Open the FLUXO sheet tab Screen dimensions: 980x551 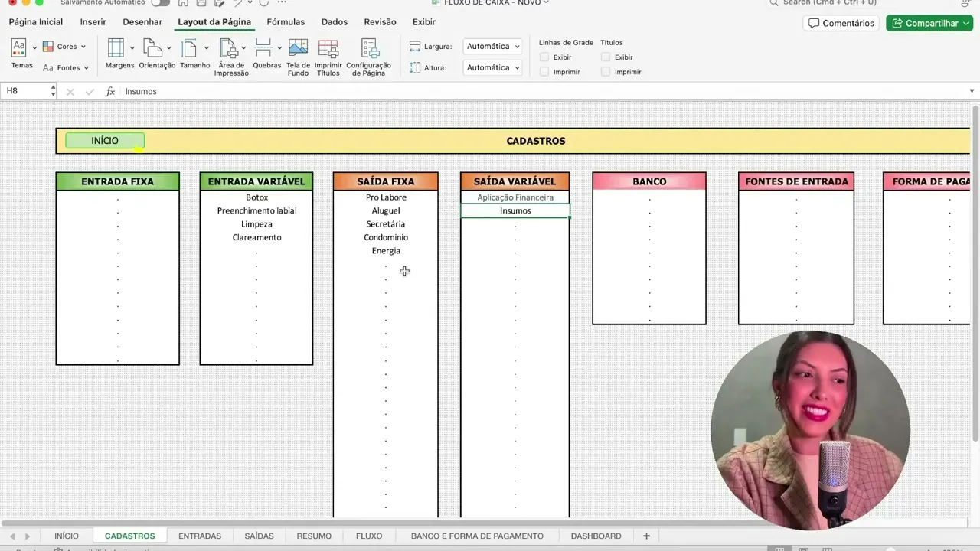[x=369, y=536]
